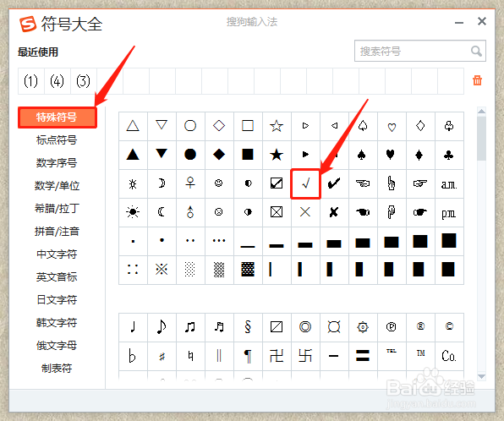Screen dimensions: 504x421
Task: Insert the solid club card symbol
Action: 449,155
